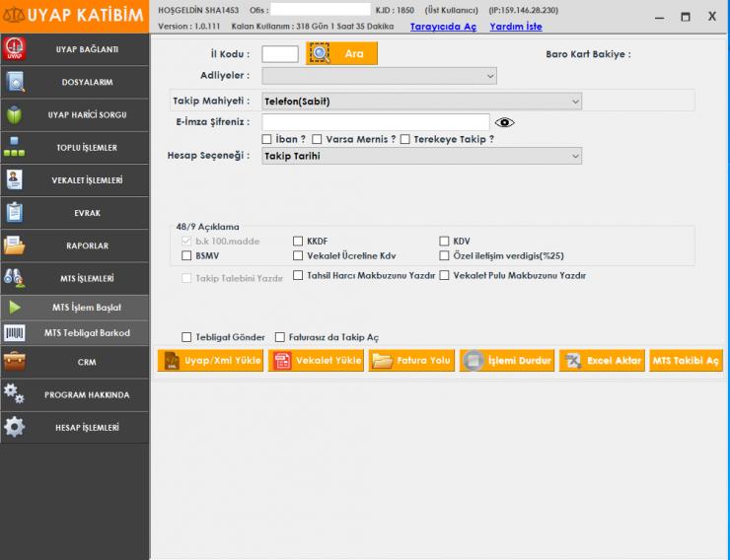This screenshot has height=560, width=730.
Task: Expand the Takip Mahiyeti dropdown
Action: (422, 102)
